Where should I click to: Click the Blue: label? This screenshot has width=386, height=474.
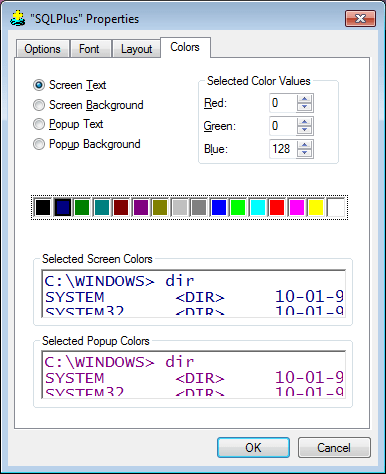(x=216, y=149)
